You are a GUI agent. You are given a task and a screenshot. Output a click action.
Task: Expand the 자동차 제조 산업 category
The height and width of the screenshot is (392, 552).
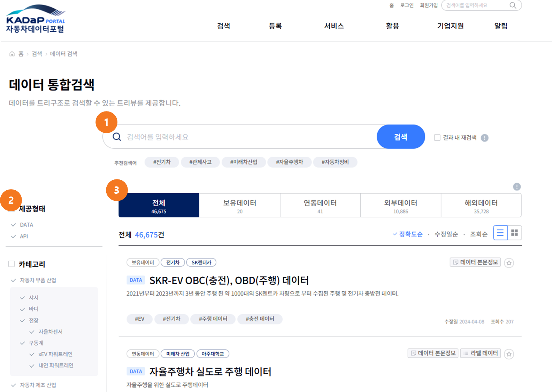pos(13,385)
